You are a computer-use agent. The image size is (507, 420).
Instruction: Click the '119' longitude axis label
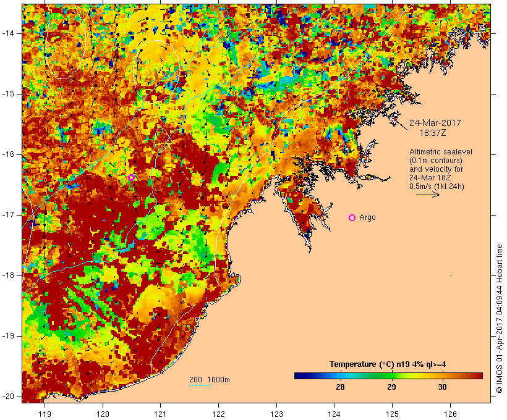click(x=45, y=414)
